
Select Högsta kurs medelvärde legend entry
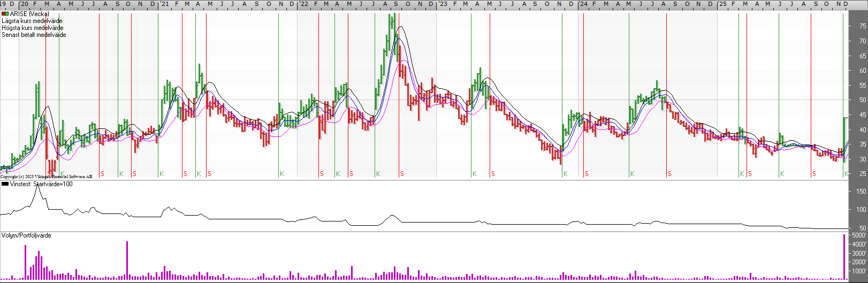tap(33, 28)
